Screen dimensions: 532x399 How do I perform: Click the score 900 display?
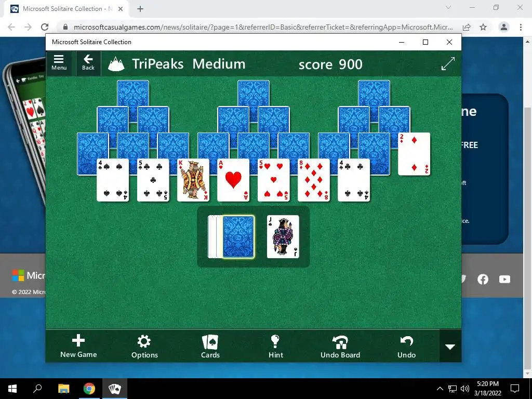[330, 64]
